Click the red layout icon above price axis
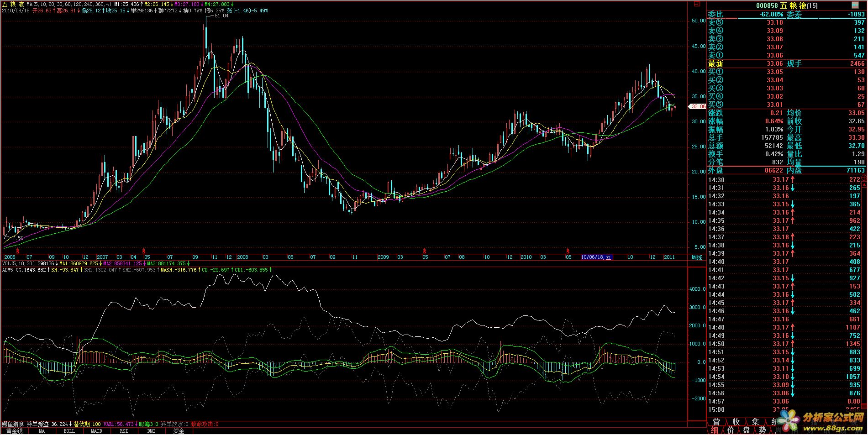Screen dimensions: 868x435 pos(697,4)
